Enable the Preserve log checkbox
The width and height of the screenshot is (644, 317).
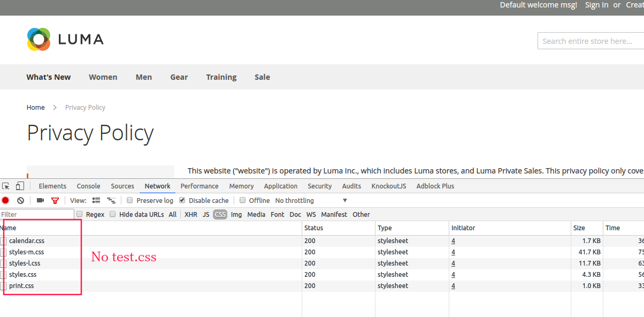tap(130, 200)
